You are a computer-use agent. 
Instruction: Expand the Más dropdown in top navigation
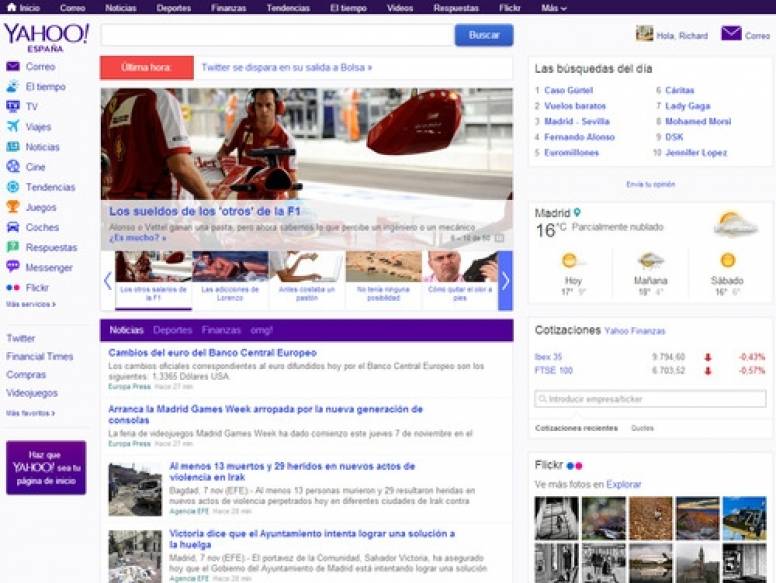(553, 7)
